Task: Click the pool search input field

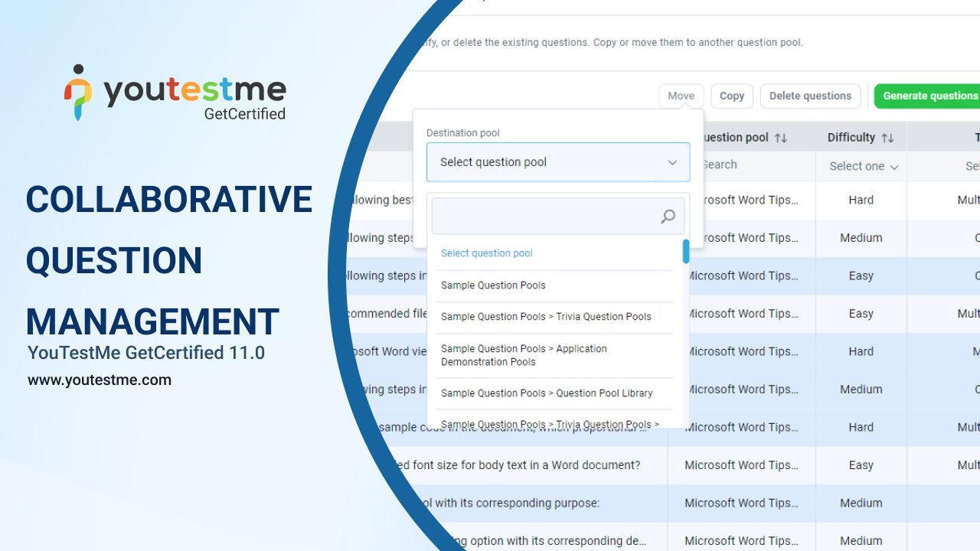Action: (558, 217)
